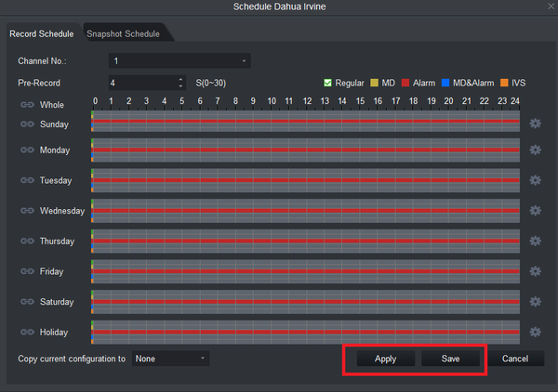Open the Channel No. dropdown
Image resolution: width=558 pixels, height=392 pixels.
[x=179, y=61]
